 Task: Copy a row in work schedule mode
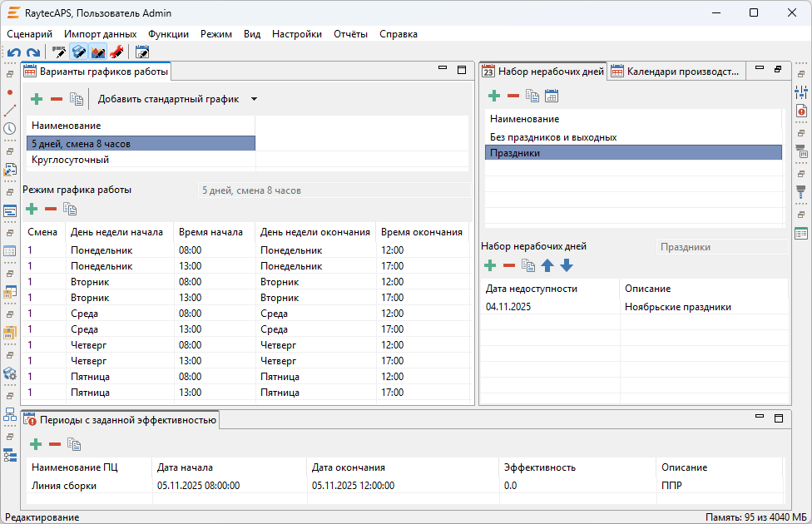tap(70, 210)
